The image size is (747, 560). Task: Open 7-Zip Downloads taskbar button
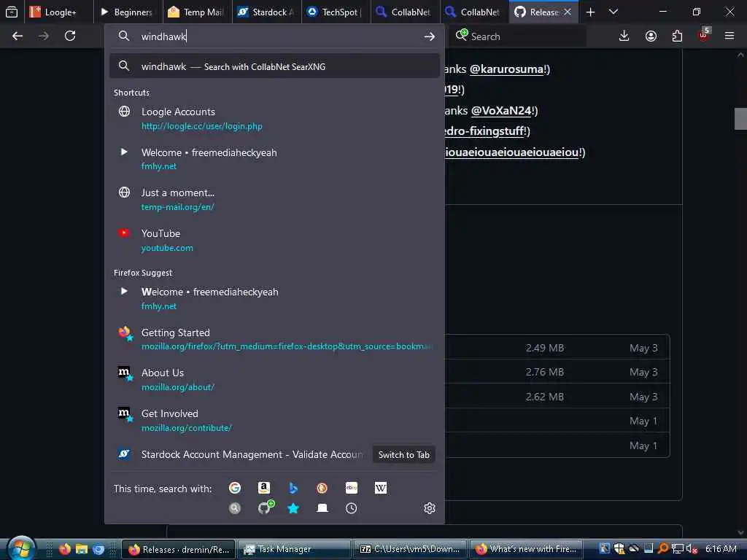[x=410, y=549]
